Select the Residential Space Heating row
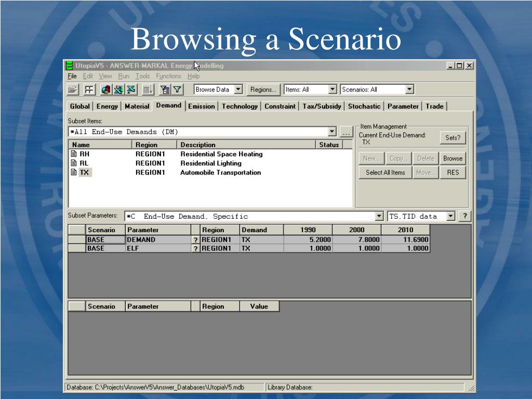Viewport: 532px width, 399px height. (x=210, y=154)
